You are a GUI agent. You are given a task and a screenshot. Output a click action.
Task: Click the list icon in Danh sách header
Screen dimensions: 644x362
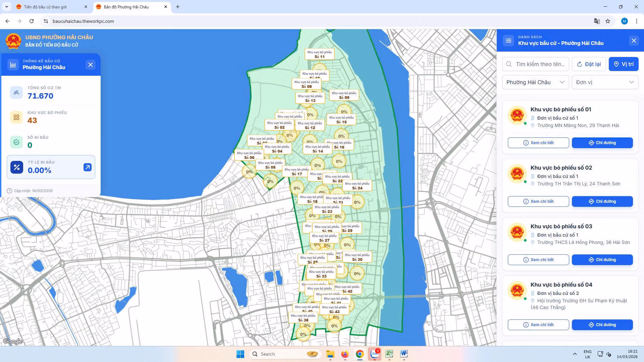pos(508,41)
